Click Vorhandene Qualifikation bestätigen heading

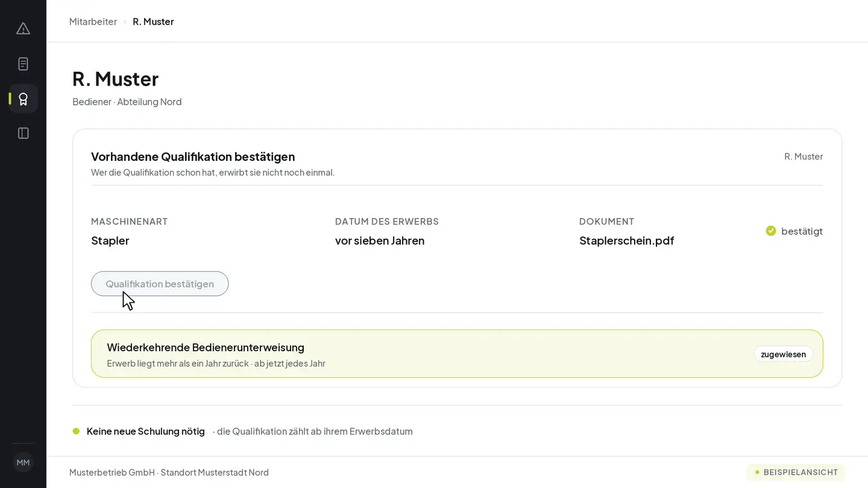click(x=193, y=156)
